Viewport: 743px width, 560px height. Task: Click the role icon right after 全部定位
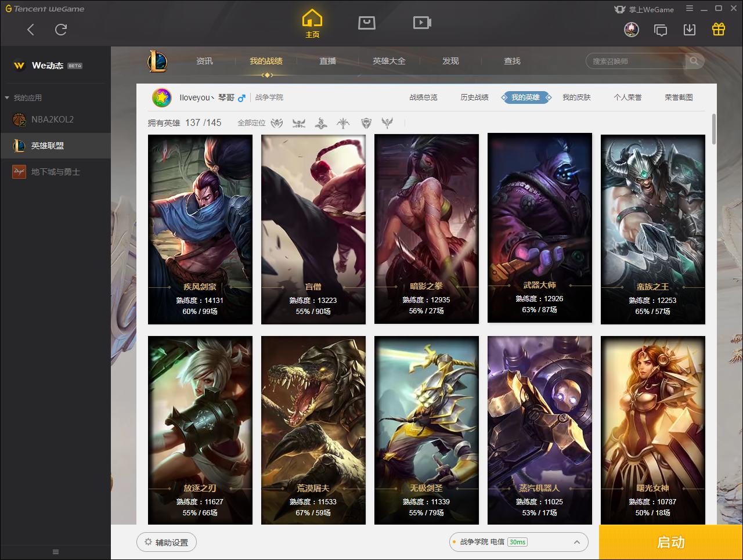(x=277, y=123)
